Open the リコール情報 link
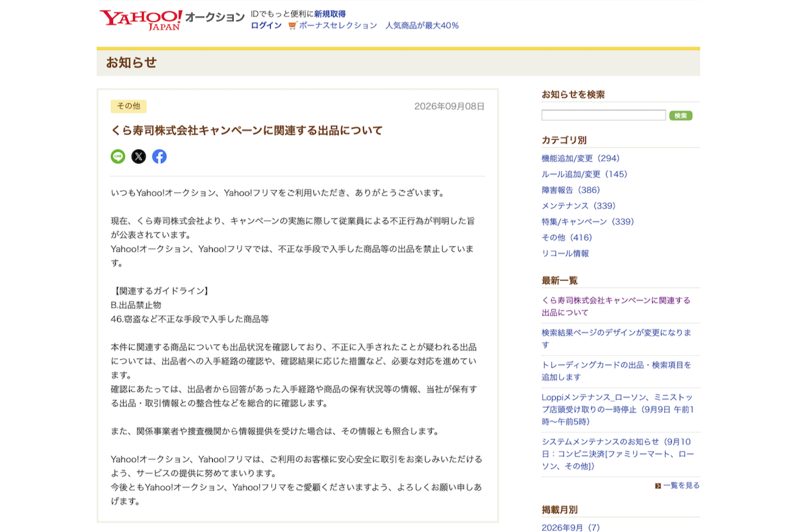Viewport: 798px width, 532px height. tap(565, 253)
